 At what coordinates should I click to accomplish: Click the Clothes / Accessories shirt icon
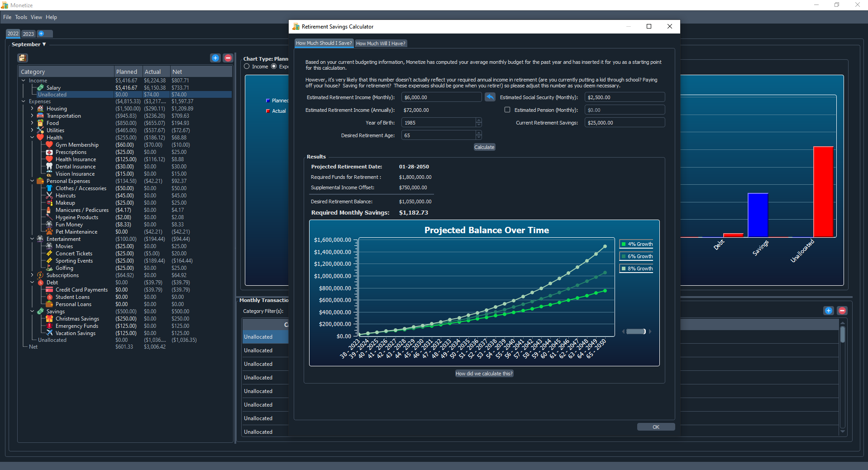click(49, 188)
